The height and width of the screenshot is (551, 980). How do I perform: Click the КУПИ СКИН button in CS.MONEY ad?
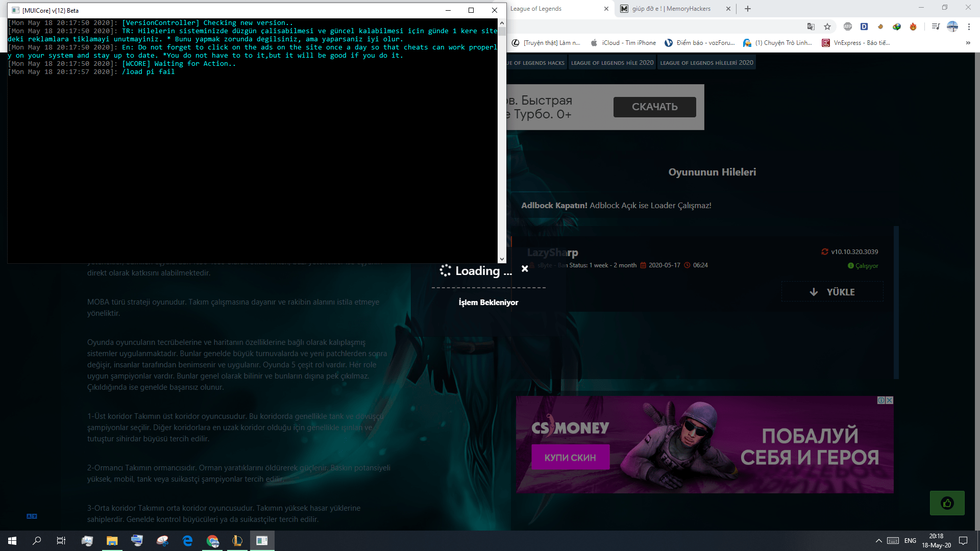570,458
